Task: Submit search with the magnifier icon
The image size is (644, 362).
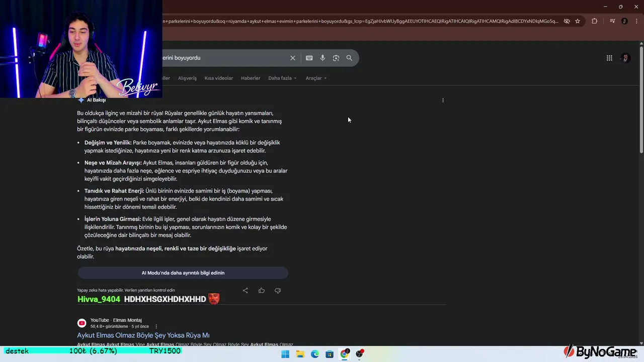Action: point(349,58)
